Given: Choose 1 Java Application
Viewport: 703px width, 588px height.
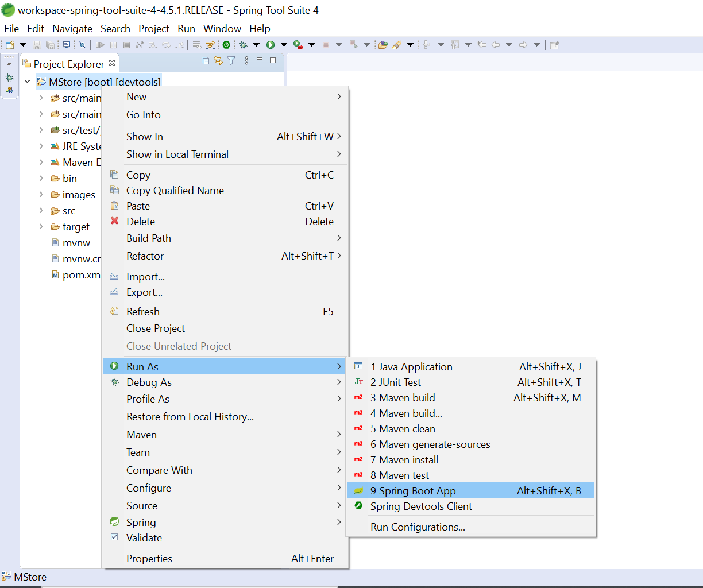Looking at the screenshot, I should 471,366.
